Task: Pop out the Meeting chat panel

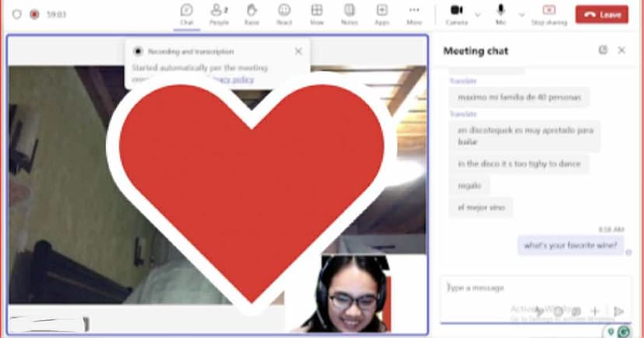Action: pyautogui.click(x=603, y=50)
